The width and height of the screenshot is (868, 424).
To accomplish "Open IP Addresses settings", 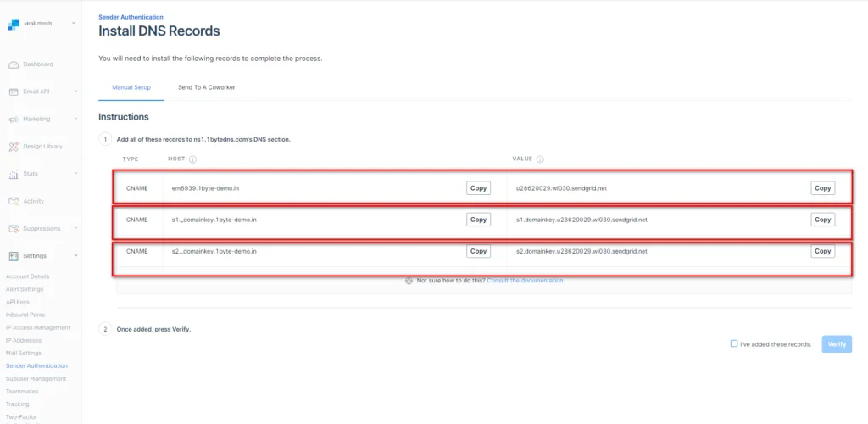I will point(23,340).
